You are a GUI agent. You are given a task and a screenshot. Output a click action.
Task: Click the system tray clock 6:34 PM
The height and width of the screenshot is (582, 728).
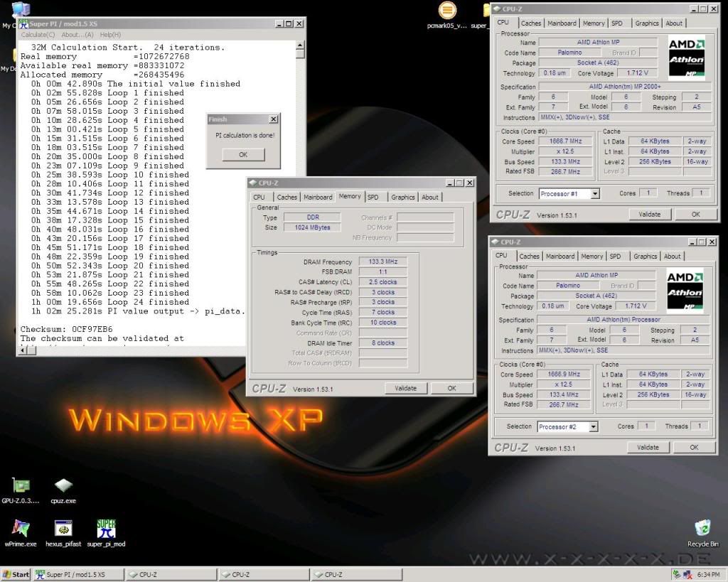709,575
